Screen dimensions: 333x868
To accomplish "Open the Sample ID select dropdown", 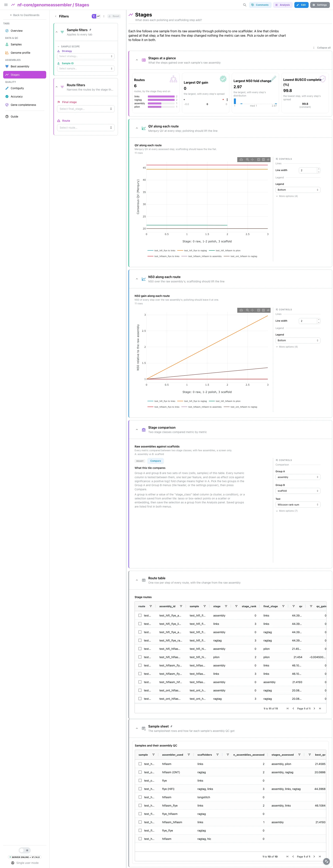I will tap(86, 68).
